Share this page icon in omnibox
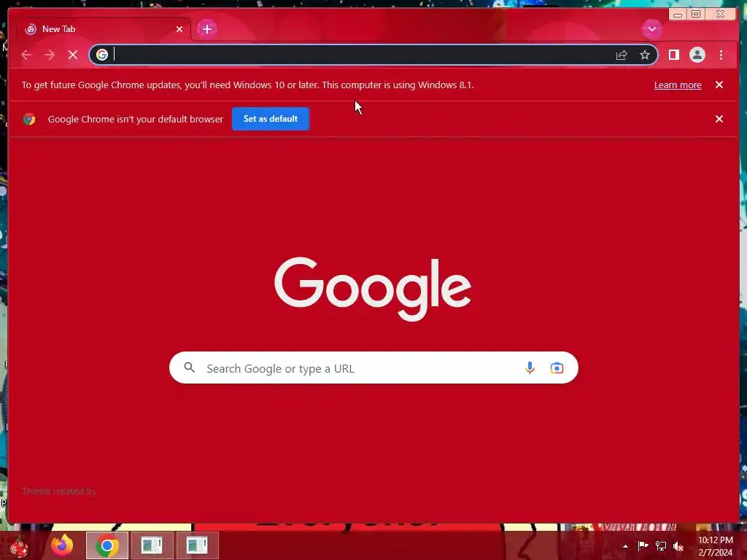 (622, 55)
